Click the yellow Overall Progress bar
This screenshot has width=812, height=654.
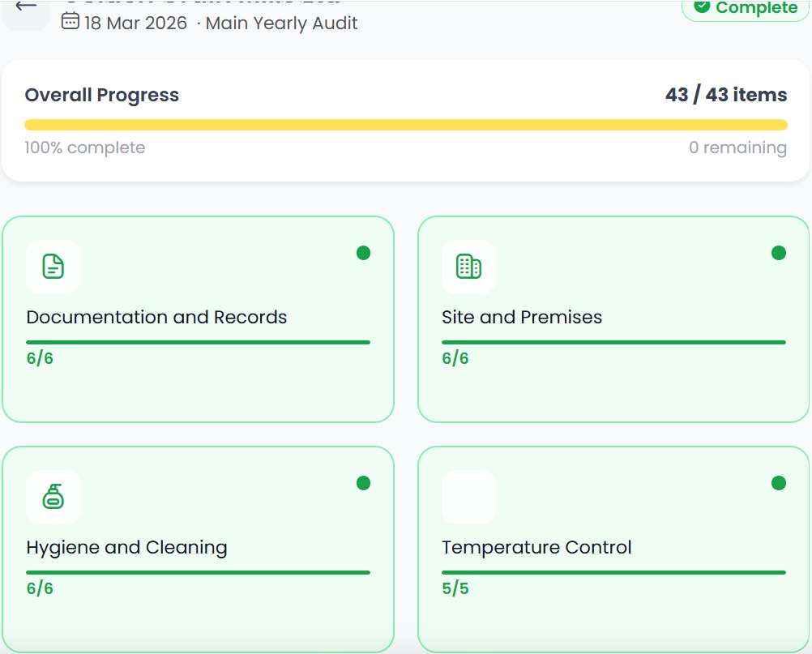[405, 124]
